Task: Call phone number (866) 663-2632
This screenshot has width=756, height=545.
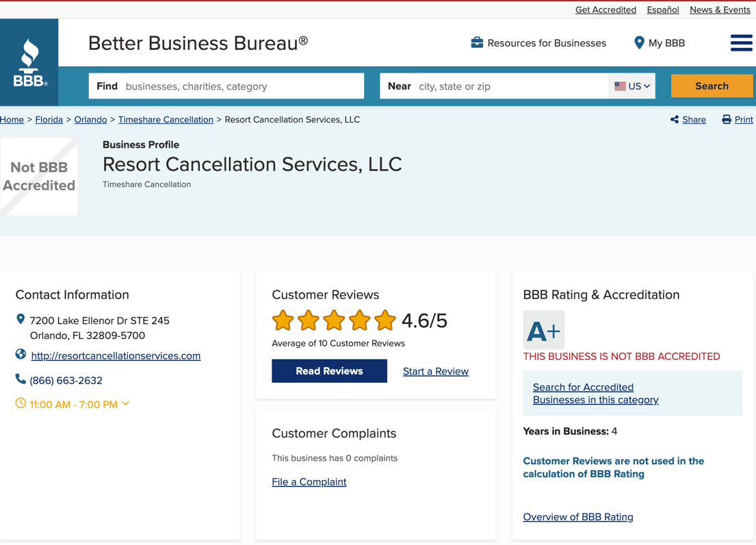Action: point(66,381)
